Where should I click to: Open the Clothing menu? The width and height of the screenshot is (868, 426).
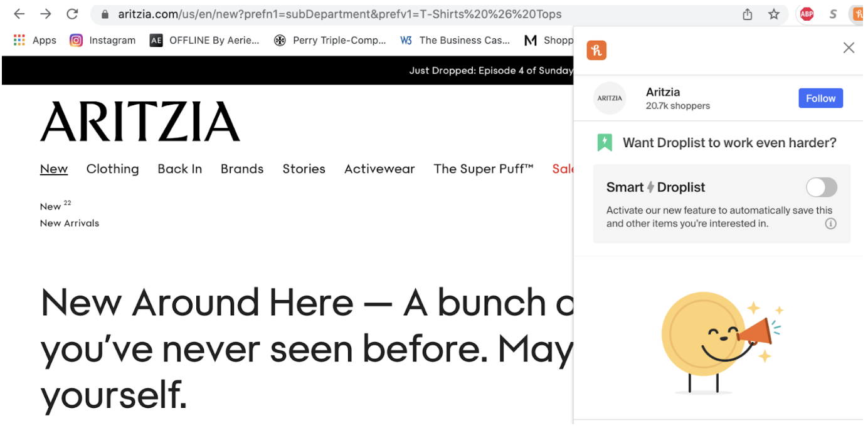pos(112,169)
